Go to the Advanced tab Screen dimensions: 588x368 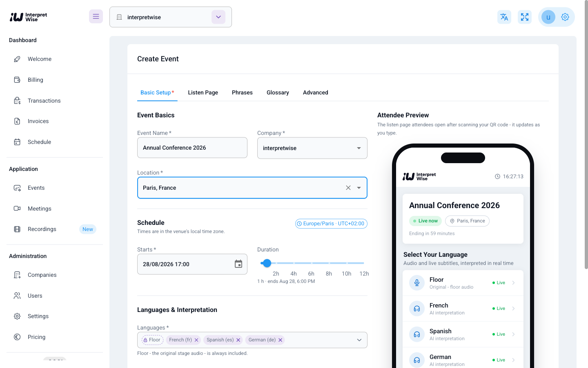point(316,92)
